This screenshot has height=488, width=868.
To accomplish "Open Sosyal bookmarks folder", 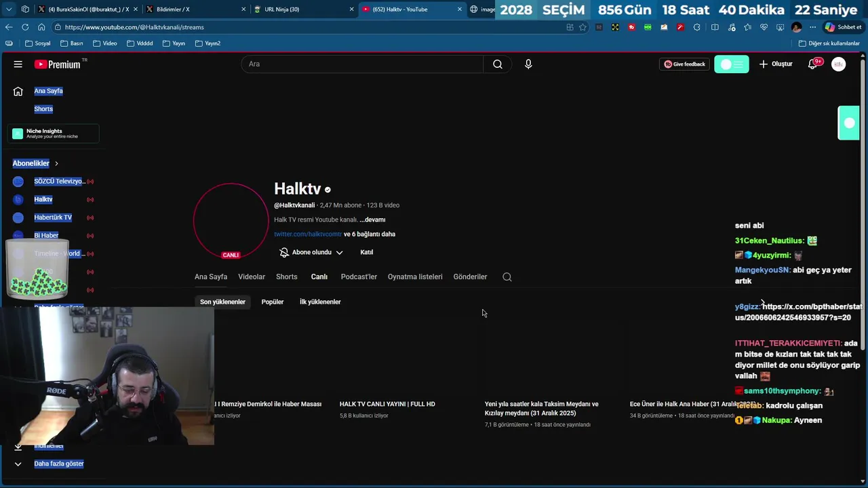I will tap(38, 43).
